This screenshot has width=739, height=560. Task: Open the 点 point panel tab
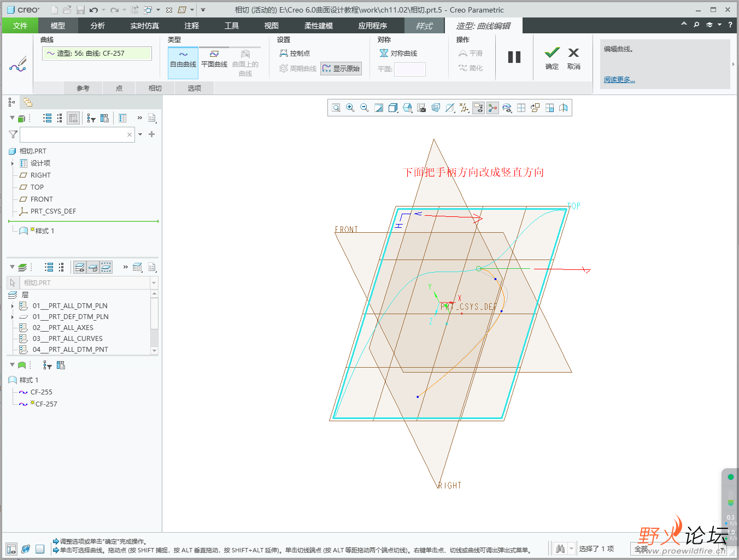(x=119, y=88)
